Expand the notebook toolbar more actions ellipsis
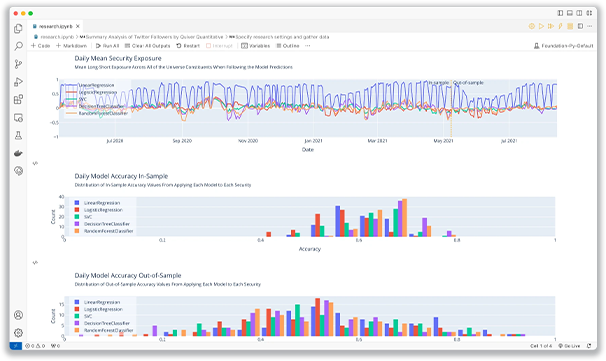The height and width of the screenshot is (361, 606). [x=308, y=46]
